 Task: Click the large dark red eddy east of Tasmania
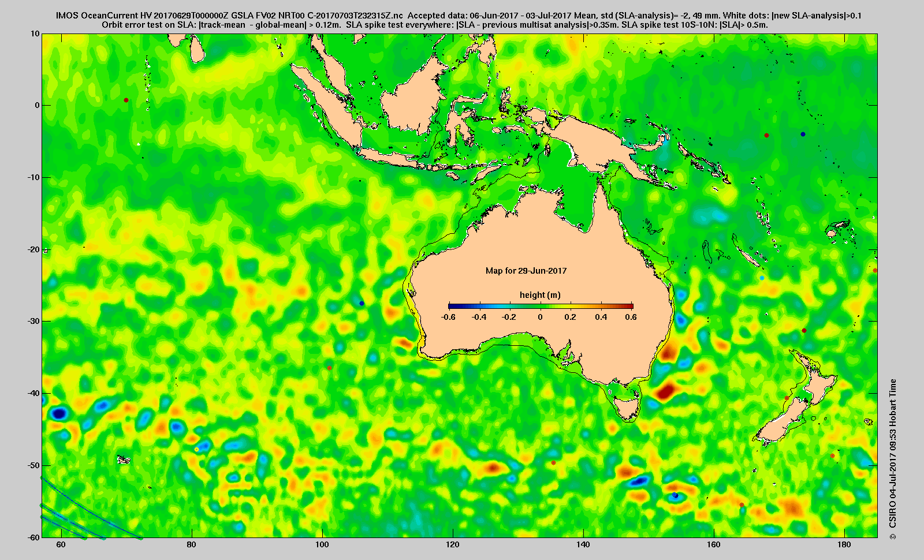click(665, 391)
